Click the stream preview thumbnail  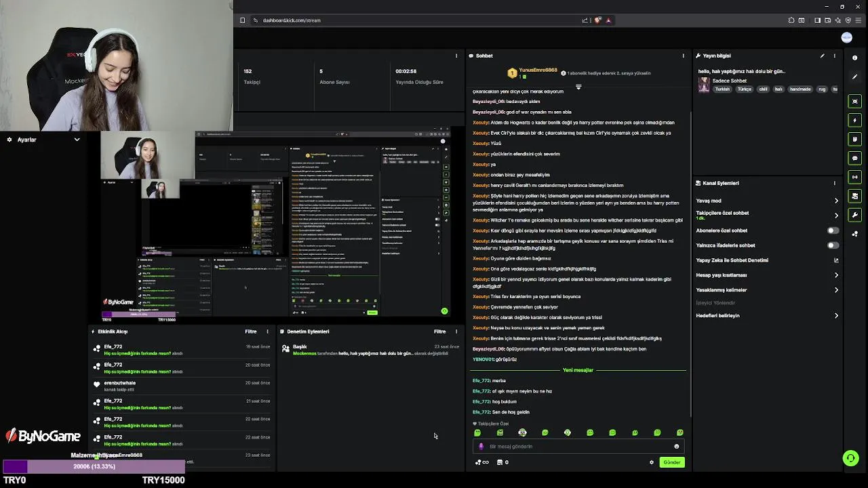point(277,224)
